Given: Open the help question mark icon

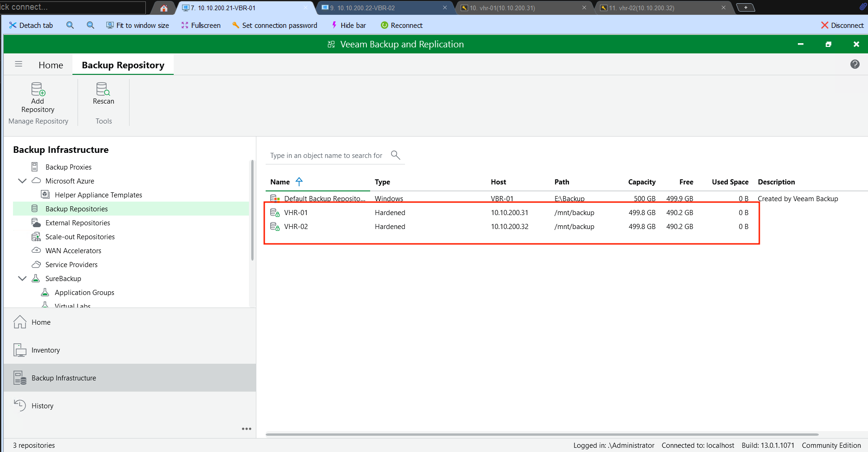Looking at the screenshot, I should [855, 64].
